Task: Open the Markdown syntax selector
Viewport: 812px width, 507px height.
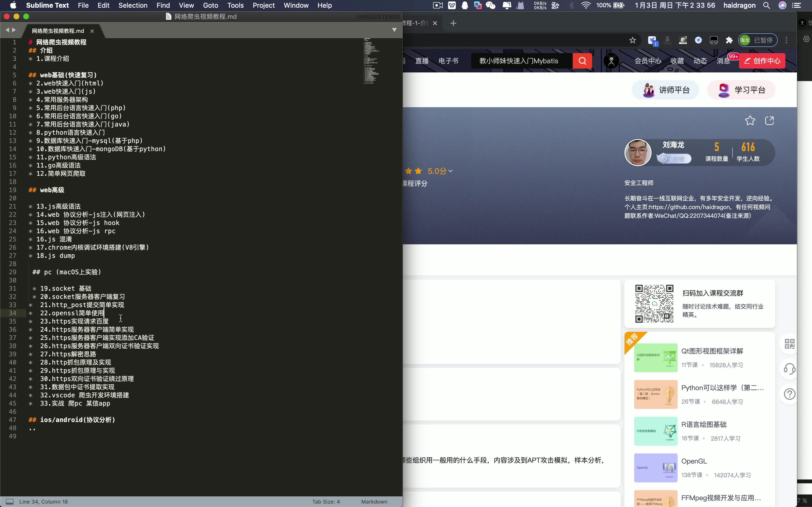Action: point(374,502)
